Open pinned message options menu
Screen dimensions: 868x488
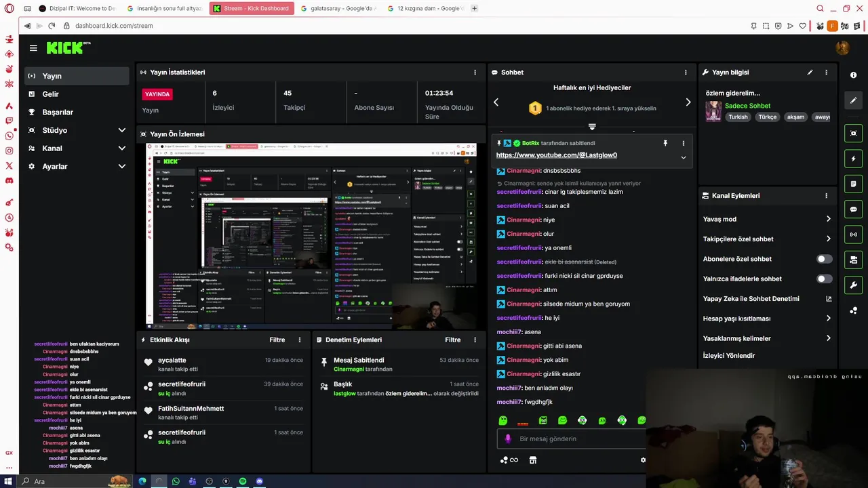pyautogui.click(x=683, y=144)
